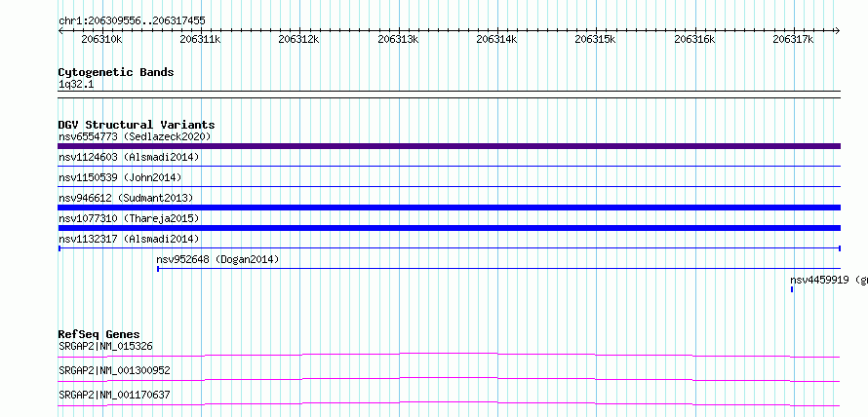Select the nsv952648 variant line
The image size is (868, 417).
tap(498, 269)
